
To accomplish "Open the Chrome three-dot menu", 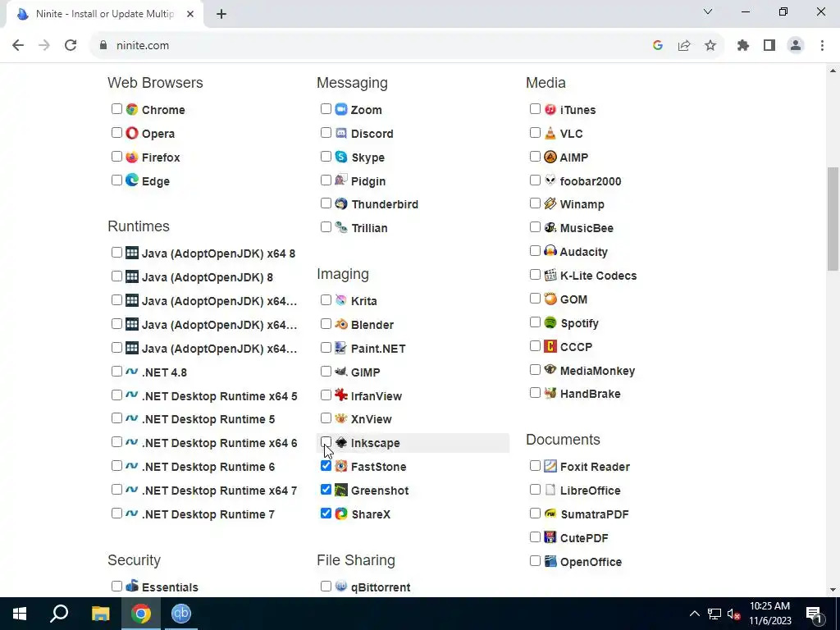I will pyautogui.click(x=822, y=46).
